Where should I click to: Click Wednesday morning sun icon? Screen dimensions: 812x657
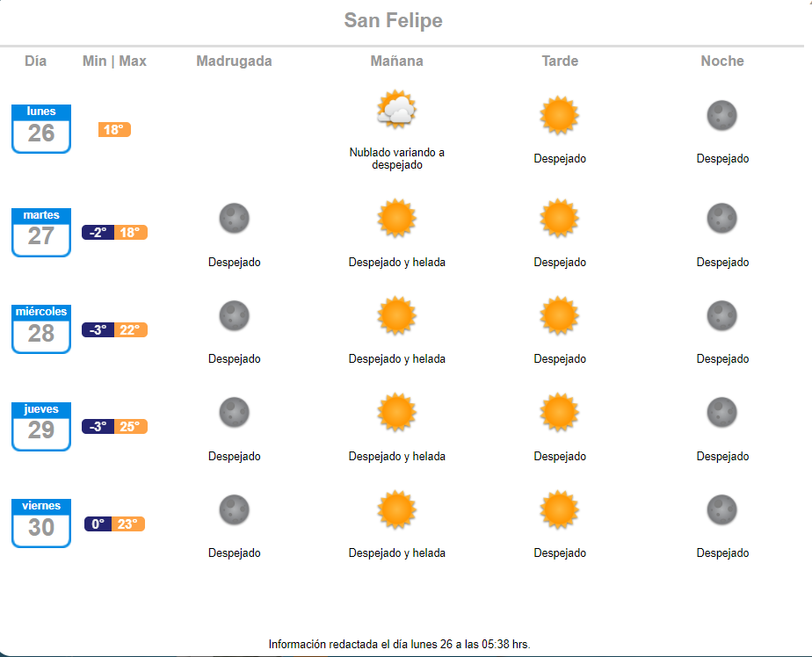pyautogui.click(x=396, y=315)
